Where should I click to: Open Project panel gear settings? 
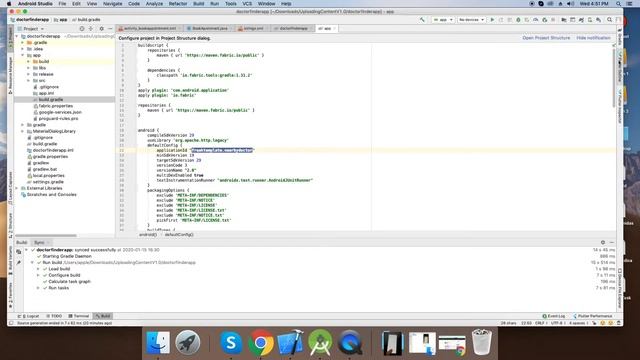click(101, 29)
